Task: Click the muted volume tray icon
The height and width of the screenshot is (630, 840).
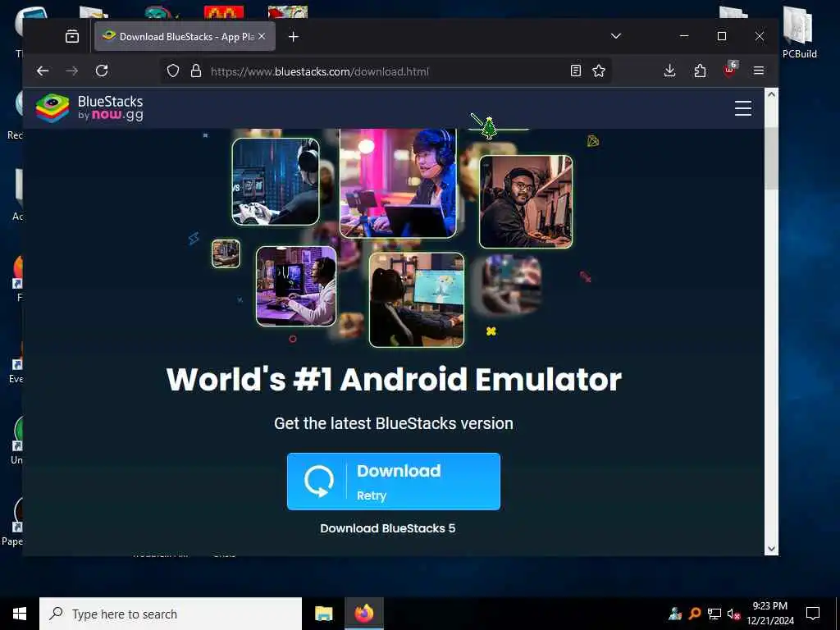Action: (734, 614)
